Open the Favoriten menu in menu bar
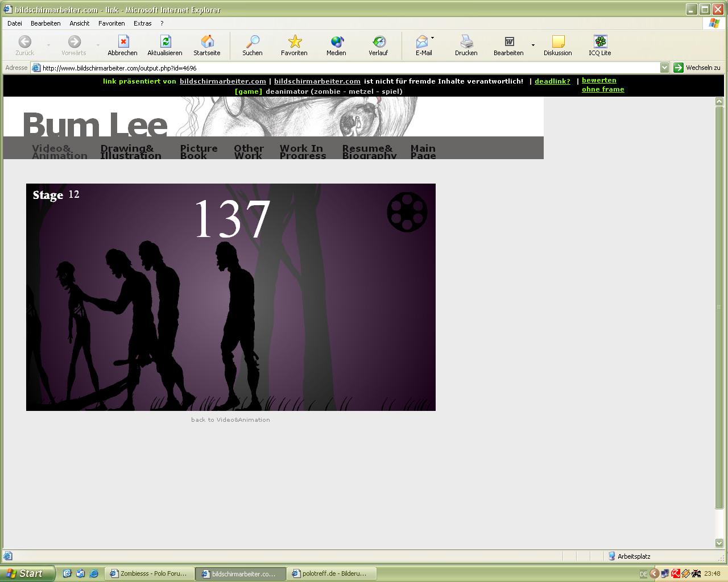The height and width of the screenshot is (582, 728). (x=111, y=23)
